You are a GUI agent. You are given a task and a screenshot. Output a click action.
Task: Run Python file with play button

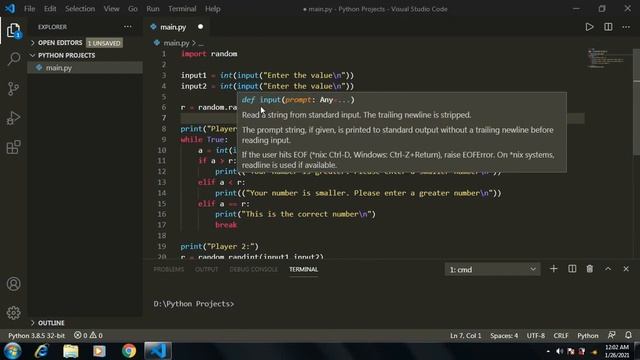point(589,27)
